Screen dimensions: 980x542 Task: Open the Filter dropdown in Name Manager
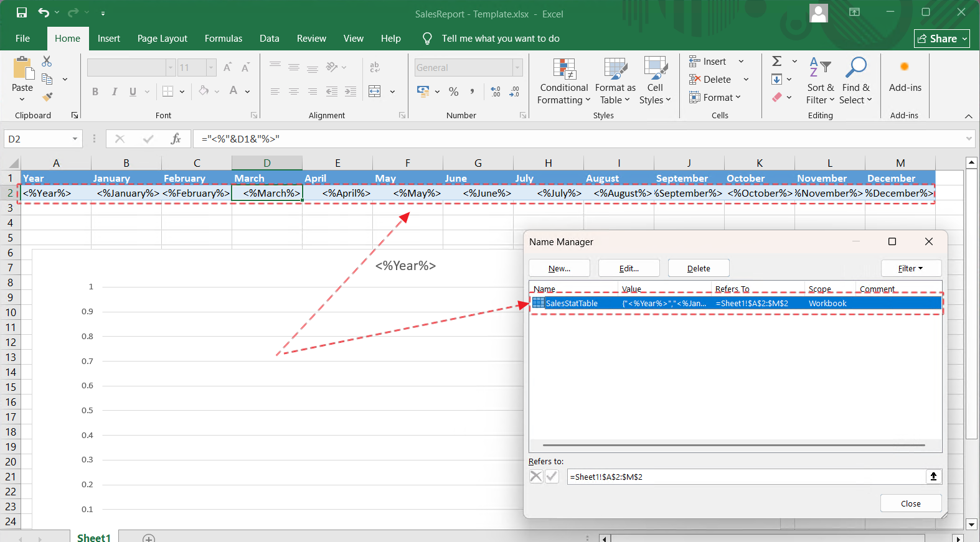pos(910,268)
